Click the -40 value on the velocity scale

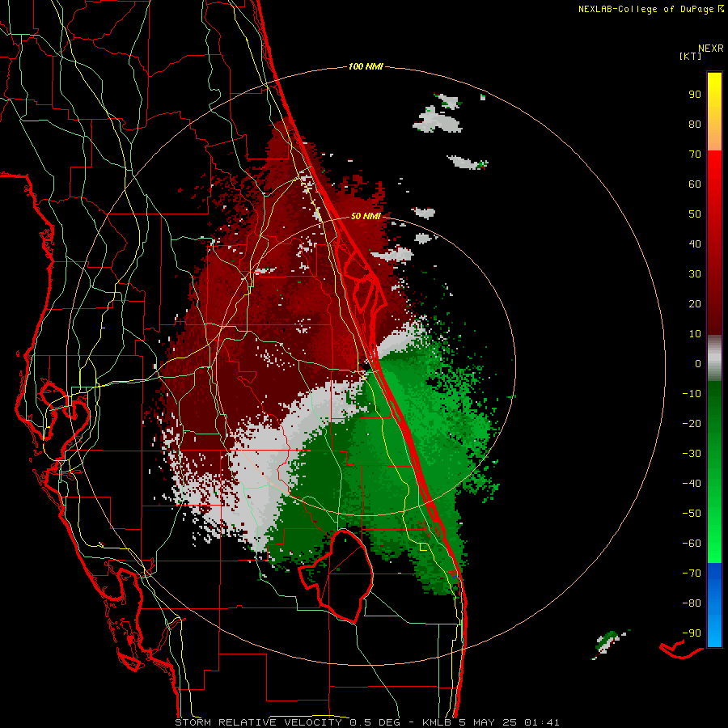(x=692, y=484)
